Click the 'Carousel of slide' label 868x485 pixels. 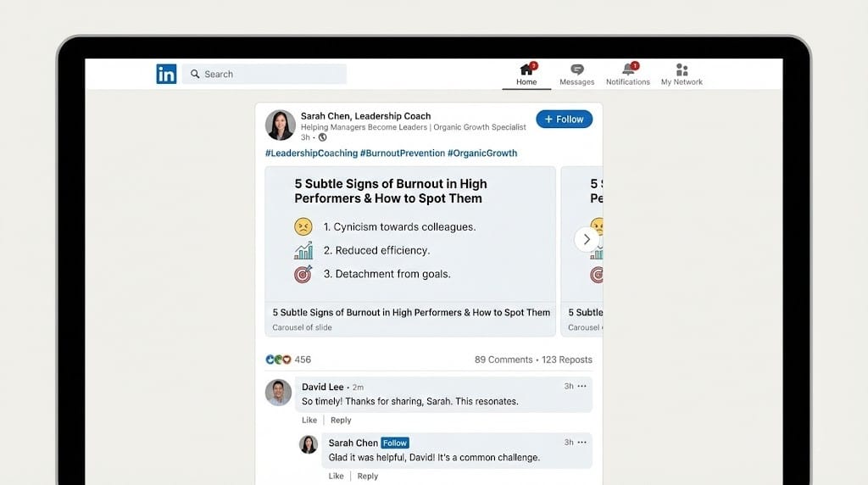[x=303, y=327]
